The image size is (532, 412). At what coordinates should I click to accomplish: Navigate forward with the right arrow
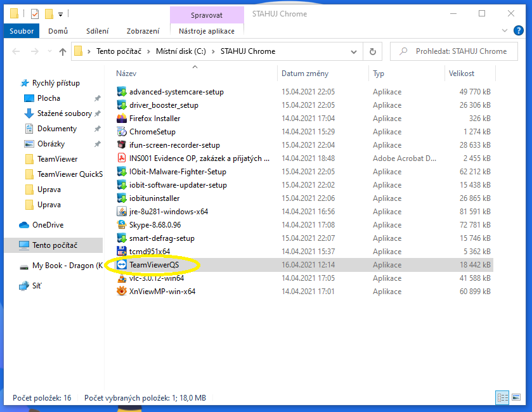(35, 51)
